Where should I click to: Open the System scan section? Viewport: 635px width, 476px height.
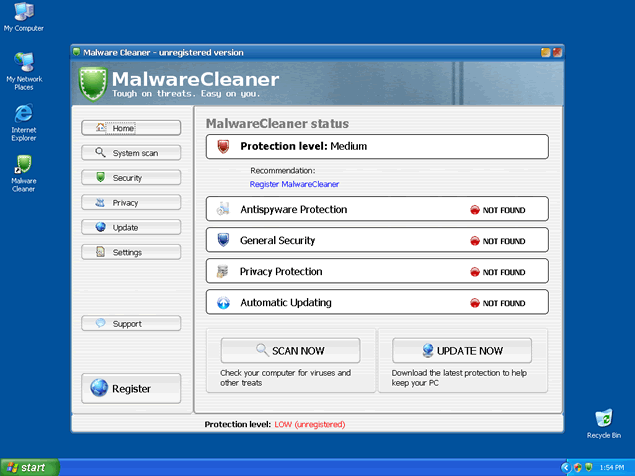131,153
